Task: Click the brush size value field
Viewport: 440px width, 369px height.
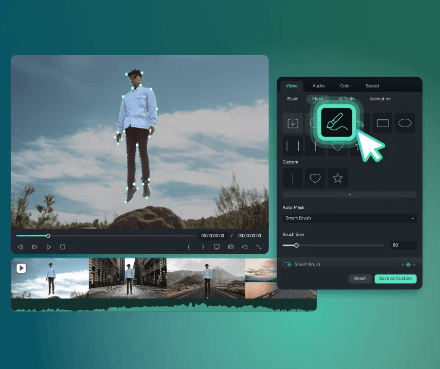Action: coord(403,245)
